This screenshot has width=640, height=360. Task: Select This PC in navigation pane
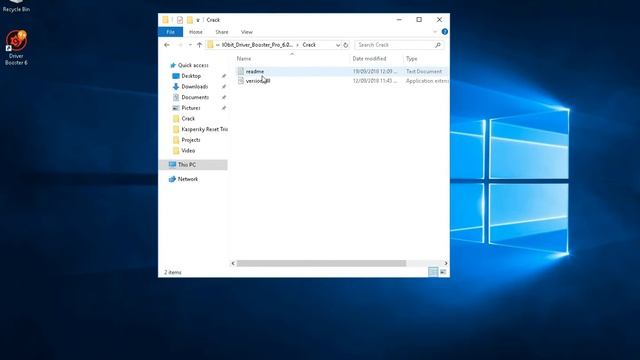tap(187, 164)
